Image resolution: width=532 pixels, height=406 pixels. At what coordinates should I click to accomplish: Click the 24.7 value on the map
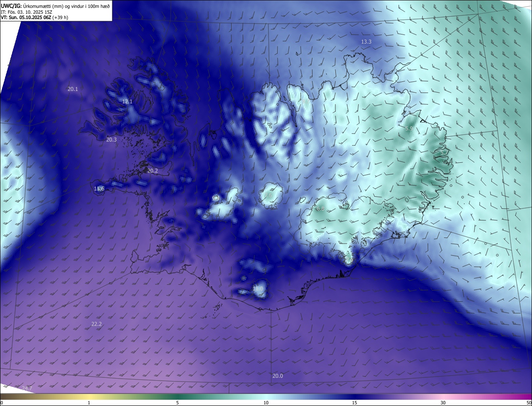click(27, 388)
